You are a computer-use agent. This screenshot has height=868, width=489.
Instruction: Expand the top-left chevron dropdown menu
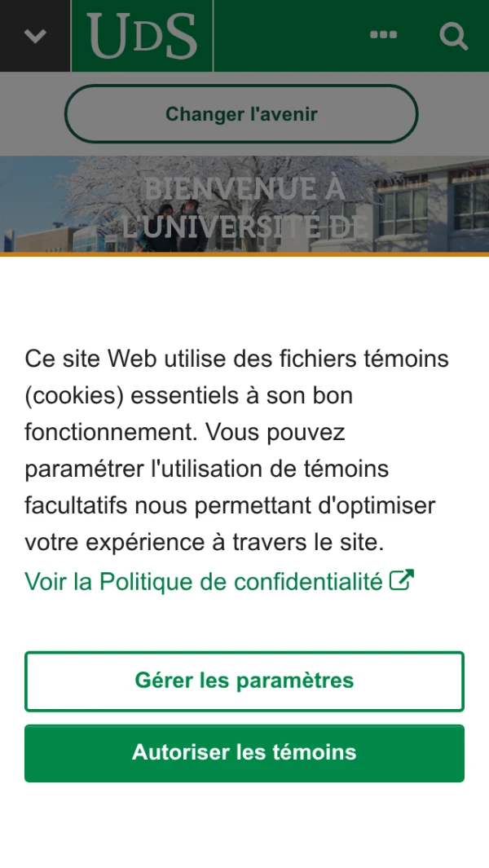point(35,36)
